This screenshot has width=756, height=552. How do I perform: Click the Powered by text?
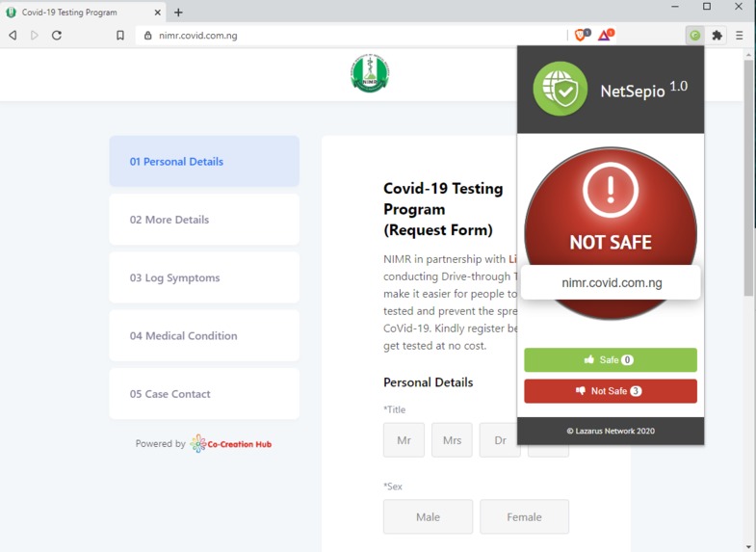pyautogui.click(x=160, y=443)
